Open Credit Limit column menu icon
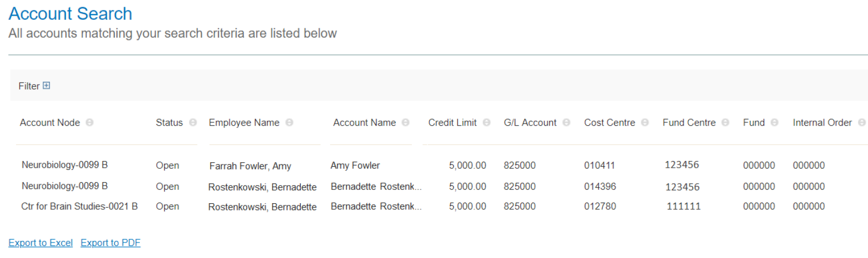 pos(487,122)
